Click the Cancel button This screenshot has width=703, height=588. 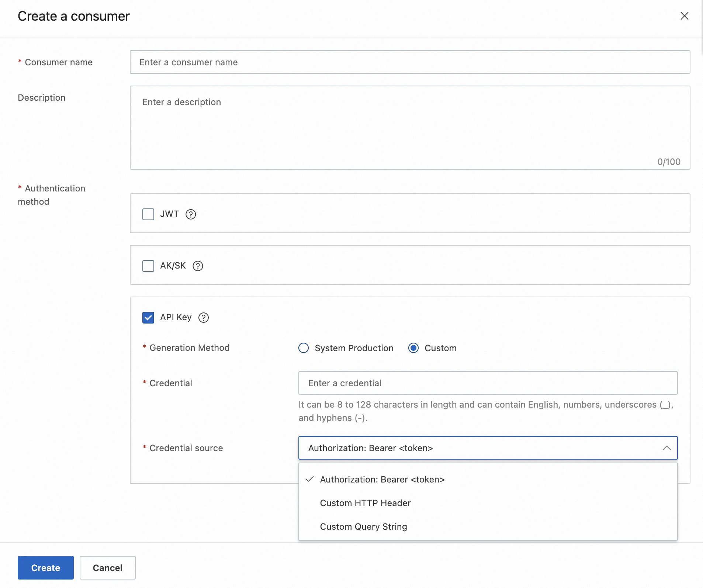pos(108,568)
